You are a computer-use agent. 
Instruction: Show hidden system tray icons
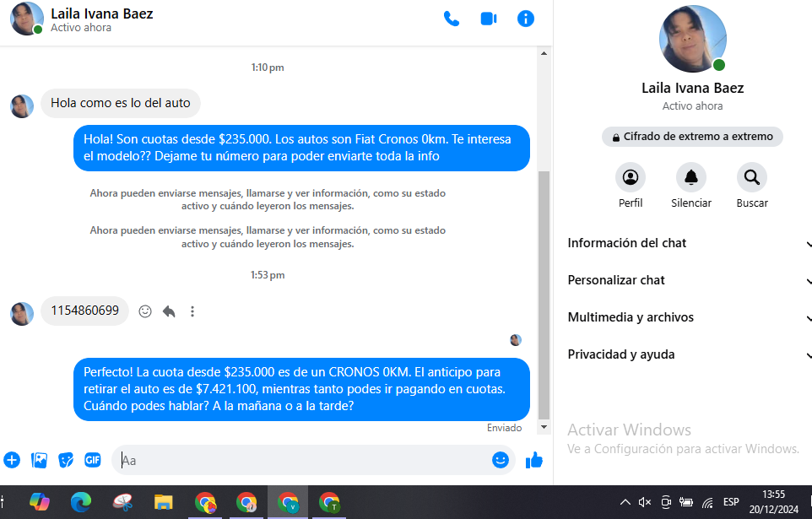[625, 502]
